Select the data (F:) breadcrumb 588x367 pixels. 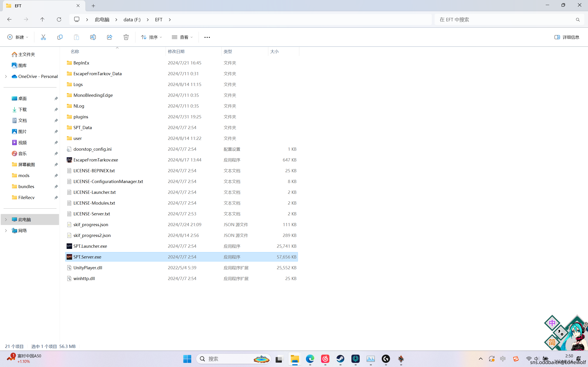point(132,19)
